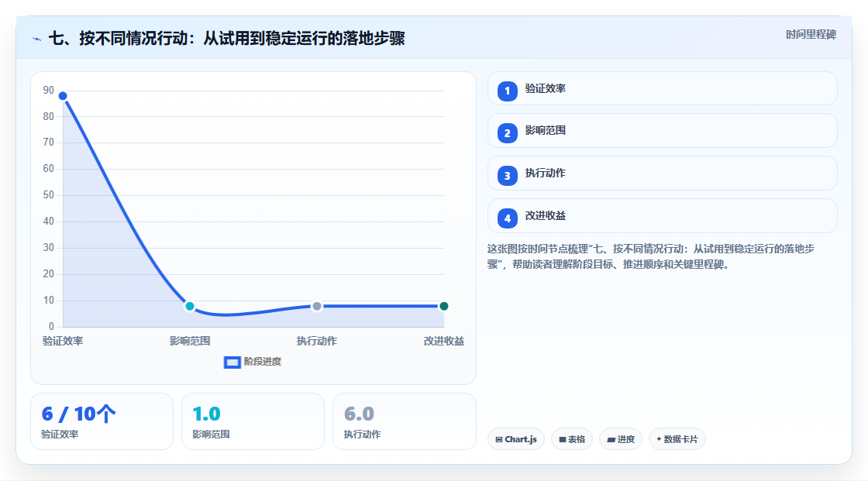Click the dark green data point at 改进收益
The image size is (868, 481).
443,306
